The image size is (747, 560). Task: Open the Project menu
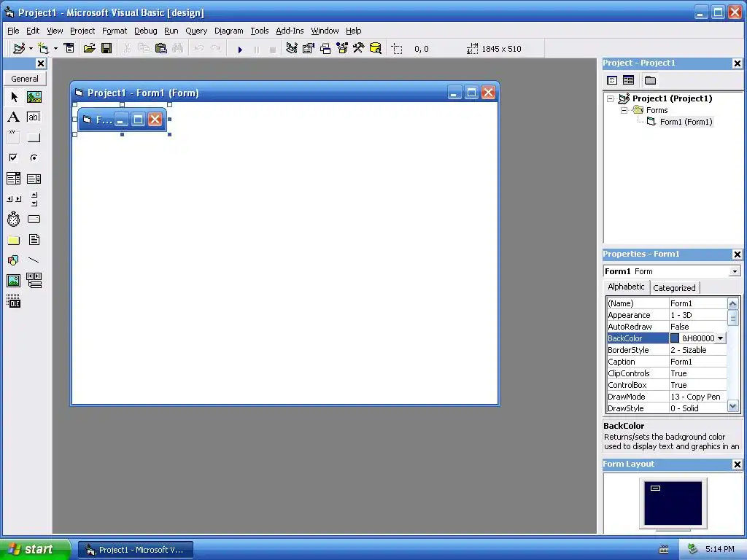(82, 31)
